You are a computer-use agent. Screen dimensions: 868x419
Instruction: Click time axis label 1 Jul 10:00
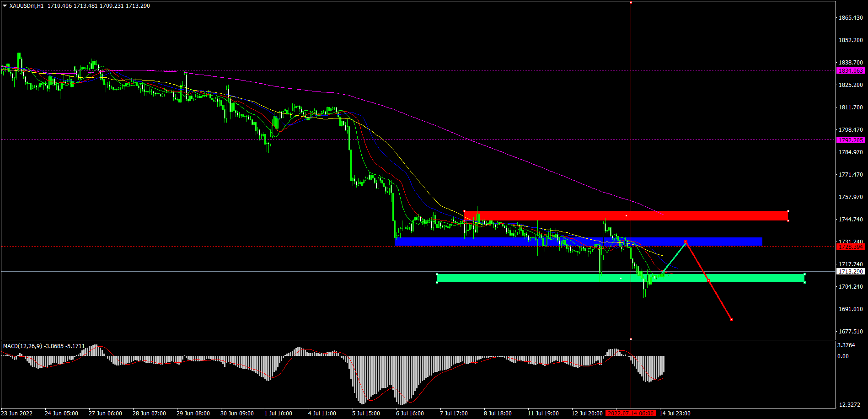278,414
